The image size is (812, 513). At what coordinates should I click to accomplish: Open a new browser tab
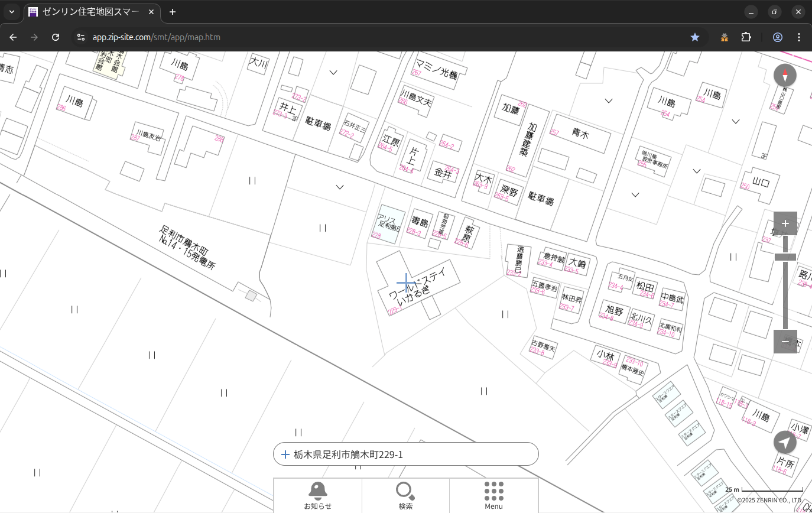(173, 12)
